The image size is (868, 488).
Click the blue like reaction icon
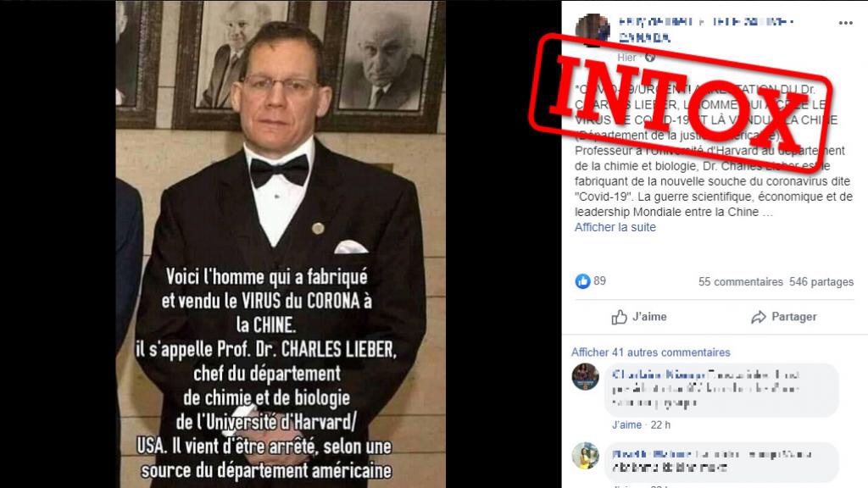[582, 281]
